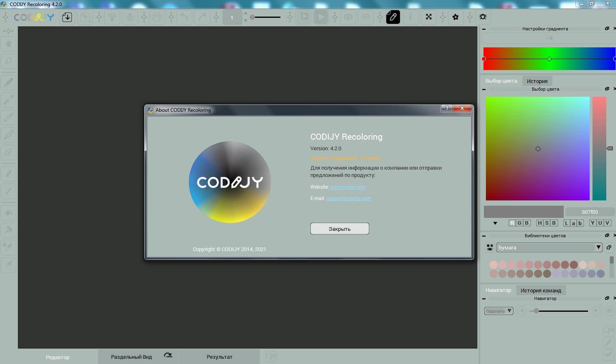The width and height of the screenshot is (616, 364).
Task: Click the Print icon in the toolbar
Action: pos(157,17)
